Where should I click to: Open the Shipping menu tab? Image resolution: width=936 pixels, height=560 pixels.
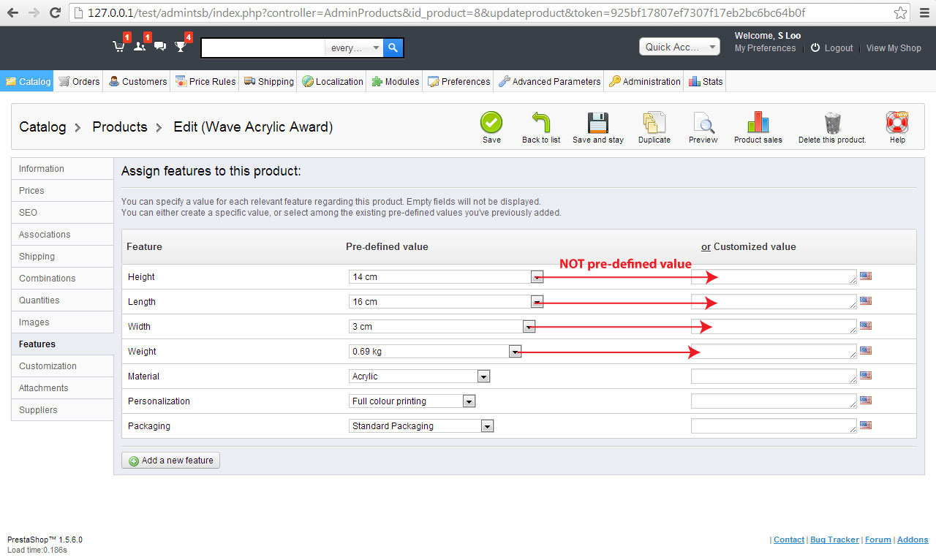click(269, 81)
